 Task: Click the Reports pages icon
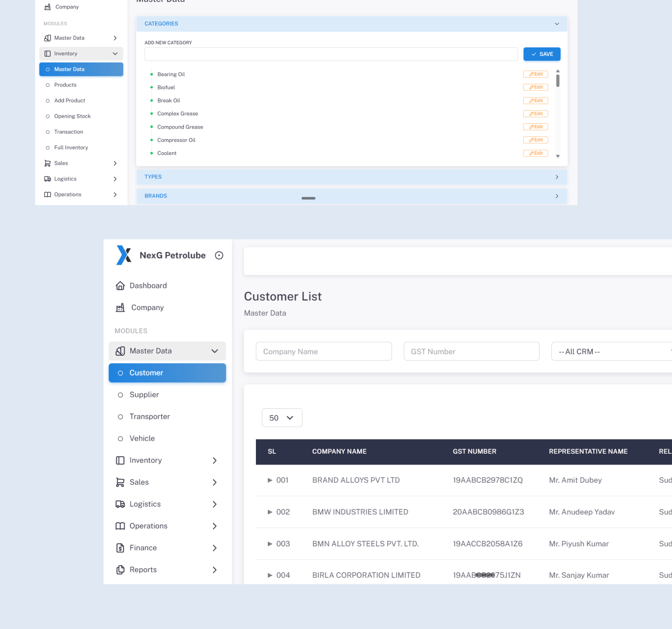(120, 569)
